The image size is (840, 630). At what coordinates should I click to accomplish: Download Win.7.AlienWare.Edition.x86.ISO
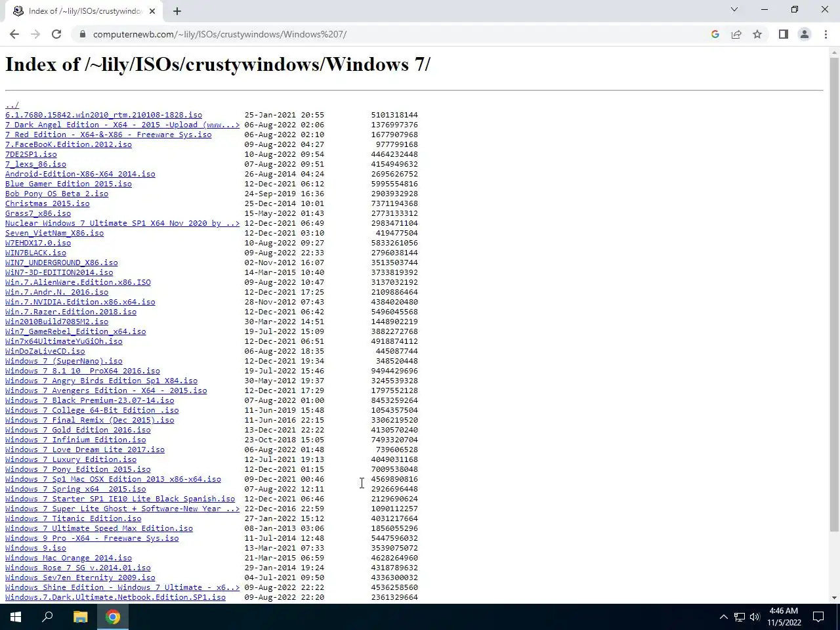(78, 282)
